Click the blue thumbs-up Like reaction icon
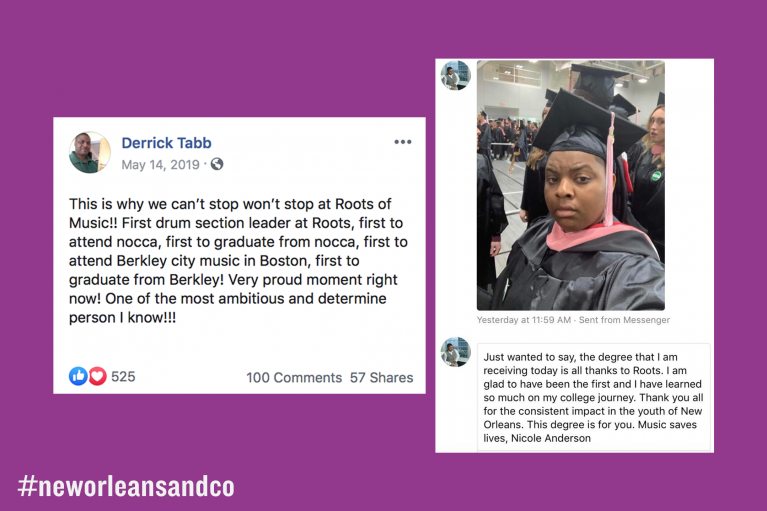The height and width of the screenshot is (511, 767). [x=78, y=376]
